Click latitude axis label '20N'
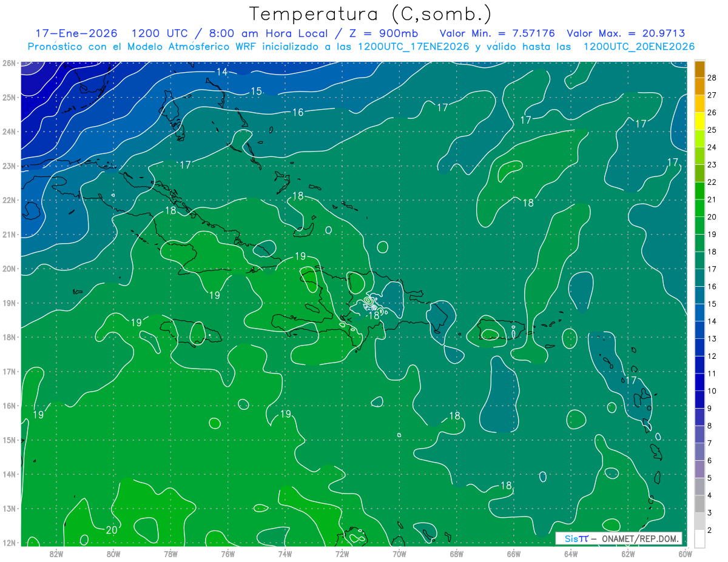Image resolution: width=728 pixels, height=562 pixels. [8, 269]
